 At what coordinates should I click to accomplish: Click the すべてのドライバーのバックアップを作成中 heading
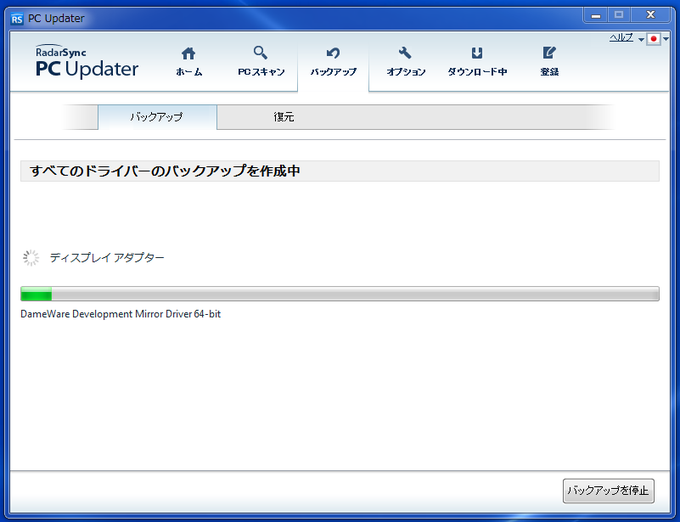pos(165,171)
